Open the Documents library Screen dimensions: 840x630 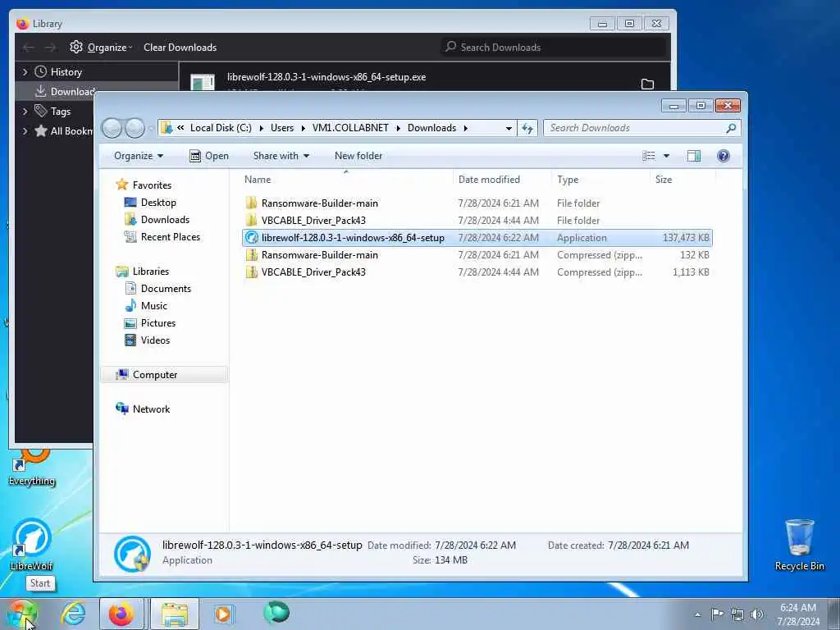[x=158, y=288]
